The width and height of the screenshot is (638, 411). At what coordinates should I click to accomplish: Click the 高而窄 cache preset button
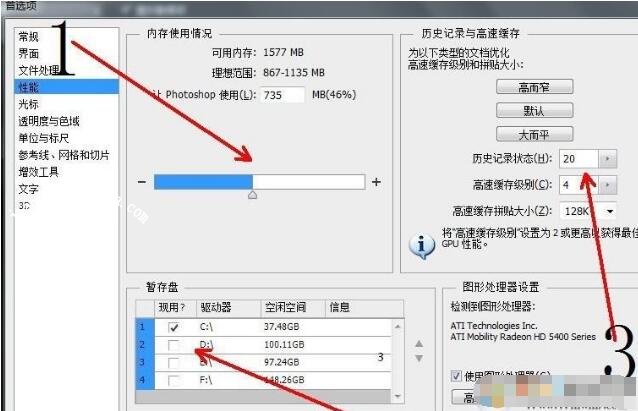pos(534,87)
